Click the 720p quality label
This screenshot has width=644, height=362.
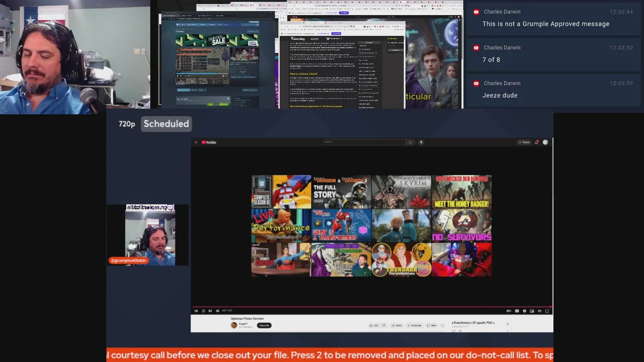(127, 124)
